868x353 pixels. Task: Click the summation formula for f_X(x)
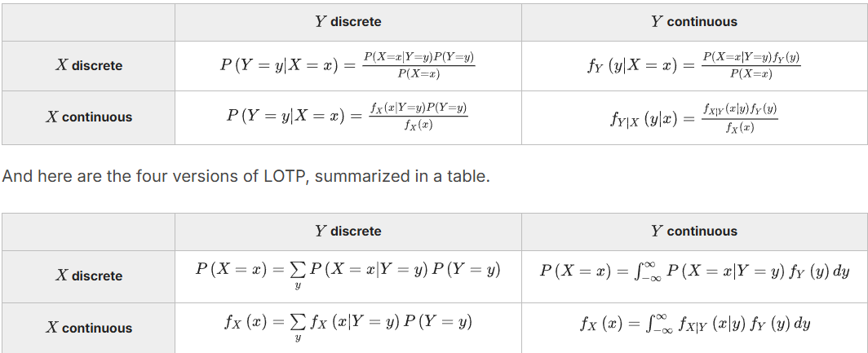(348, 324)
